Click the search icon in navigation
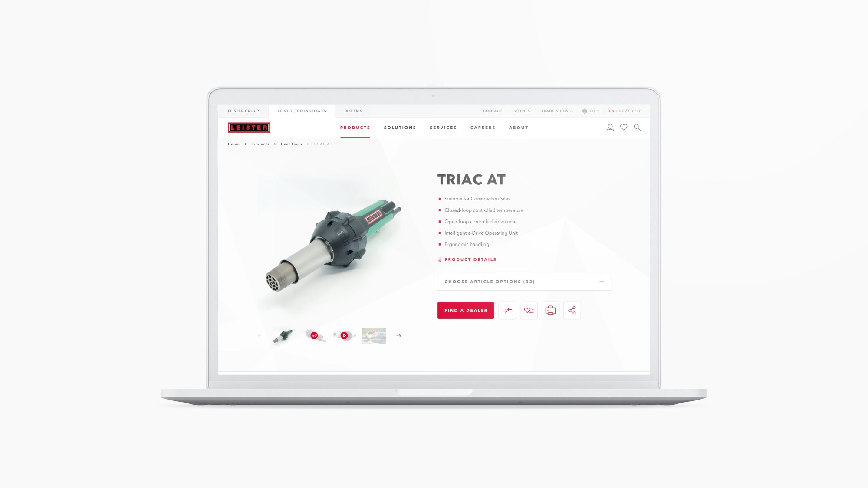Image resolution: width=868 pixels, height=488 pixels. [637, 128]
